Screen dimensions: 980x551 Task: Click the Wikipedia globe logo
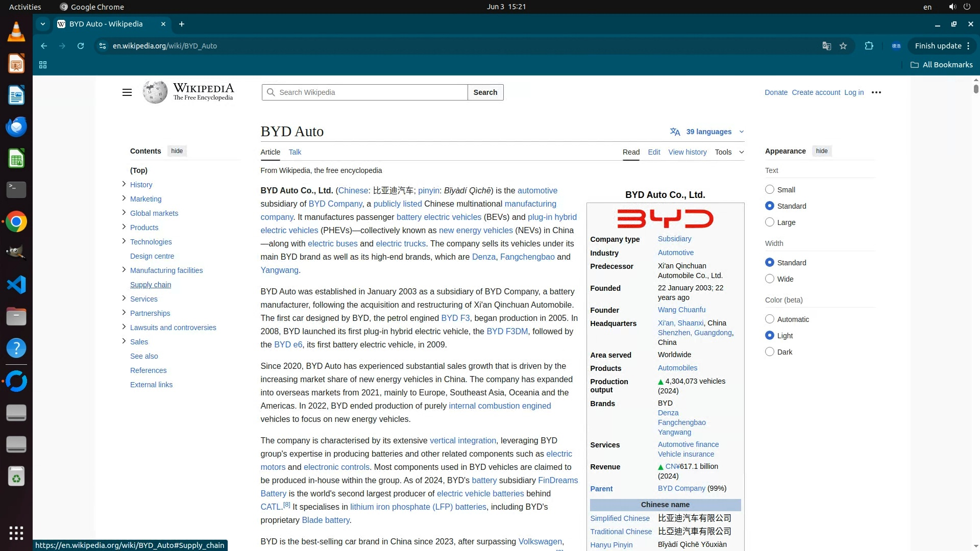click(x=155, y=92)
